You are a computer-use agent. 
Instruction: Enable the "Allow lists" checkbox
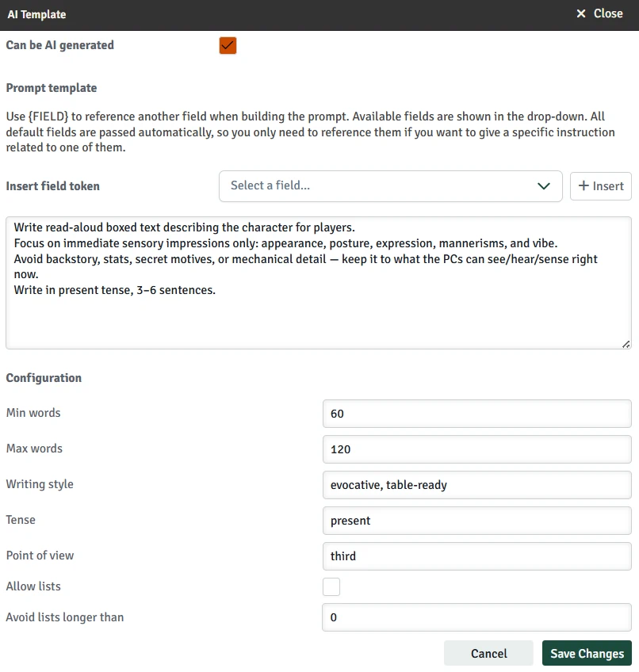[331, 586]
